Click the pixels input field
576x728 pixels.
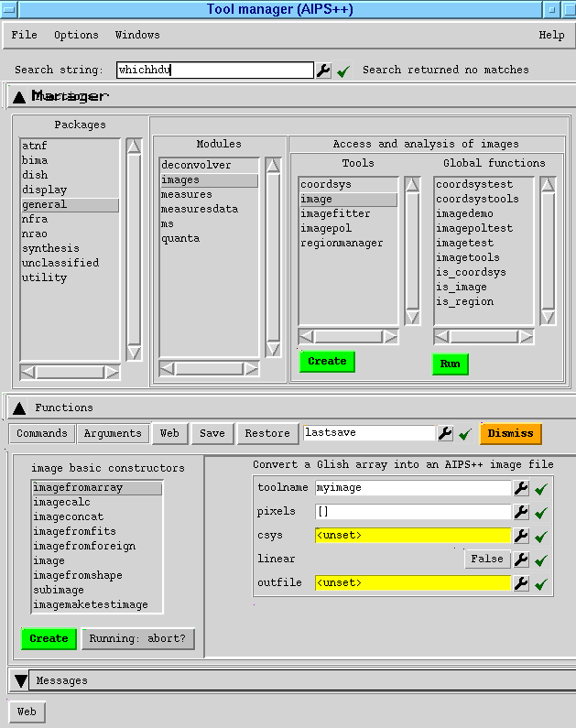pos(413,512)
